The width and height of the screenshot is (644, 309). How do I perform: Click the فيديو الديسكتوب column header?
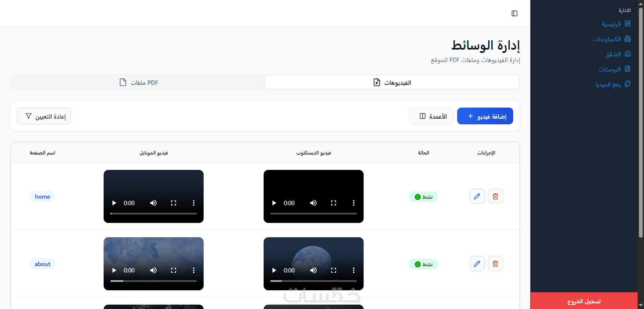click(x=314, y=153)
